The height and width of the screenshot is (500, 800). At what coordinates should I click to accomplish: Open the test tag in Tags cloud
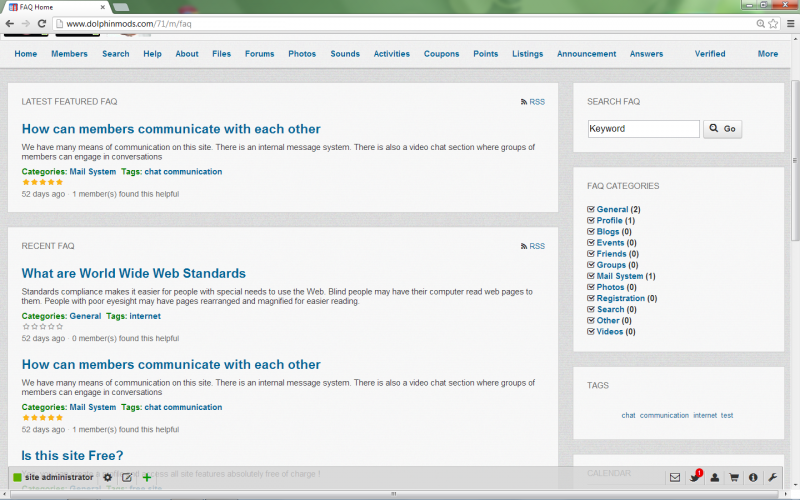[727, 415]
